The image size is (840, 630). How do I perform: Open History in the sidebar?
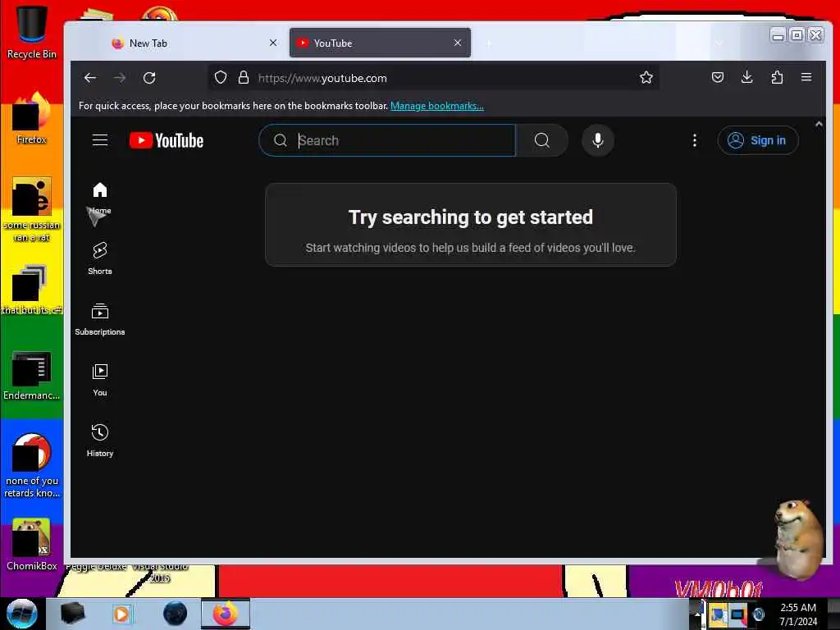click(99, 441)
